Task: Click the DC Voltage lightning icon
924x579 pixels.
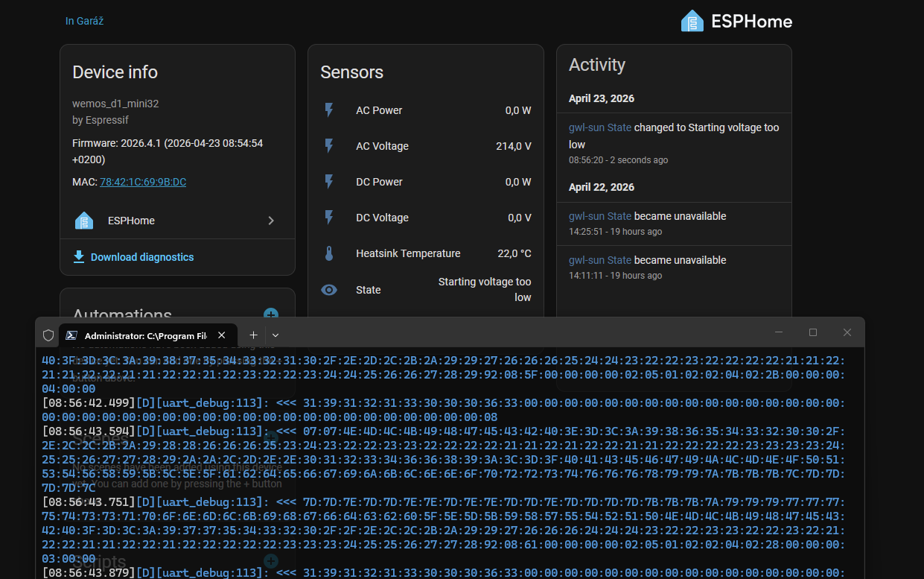Action: (x=329, y=218)
